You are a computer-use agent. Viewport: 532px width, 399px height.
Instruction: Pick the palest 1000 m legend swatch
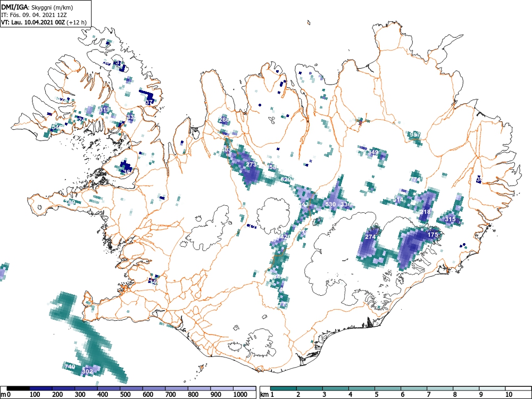[245, 388]
